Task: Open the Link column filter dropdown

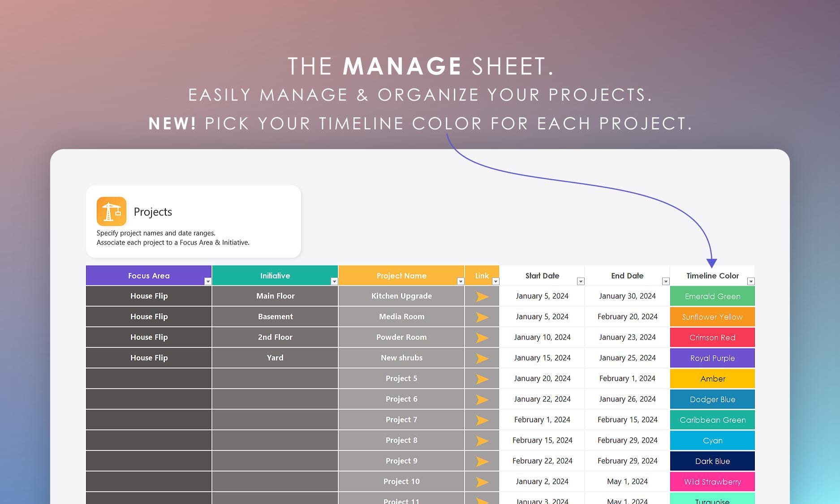Action: [x=495, y=281]
